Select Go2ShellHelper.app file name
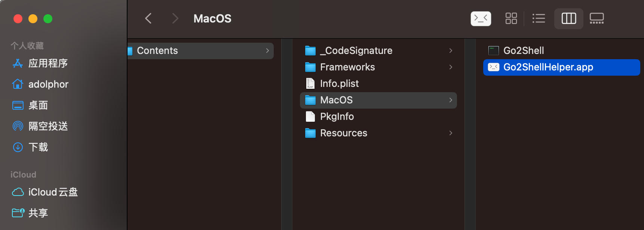644x230 pixels. (548, 67)
